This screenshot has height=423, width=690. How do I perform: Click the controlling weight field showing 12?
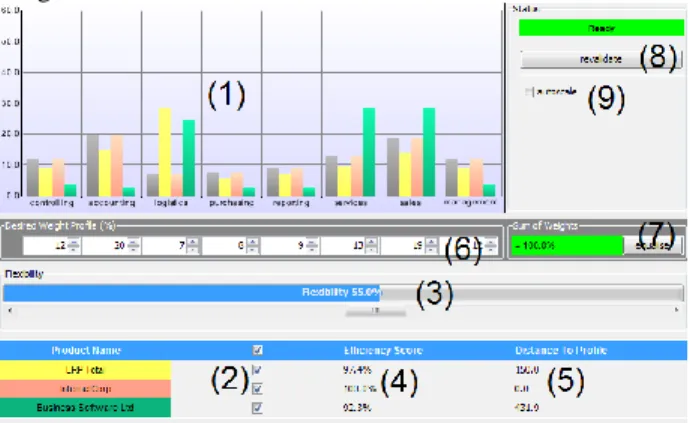click(x=45, y=246)
